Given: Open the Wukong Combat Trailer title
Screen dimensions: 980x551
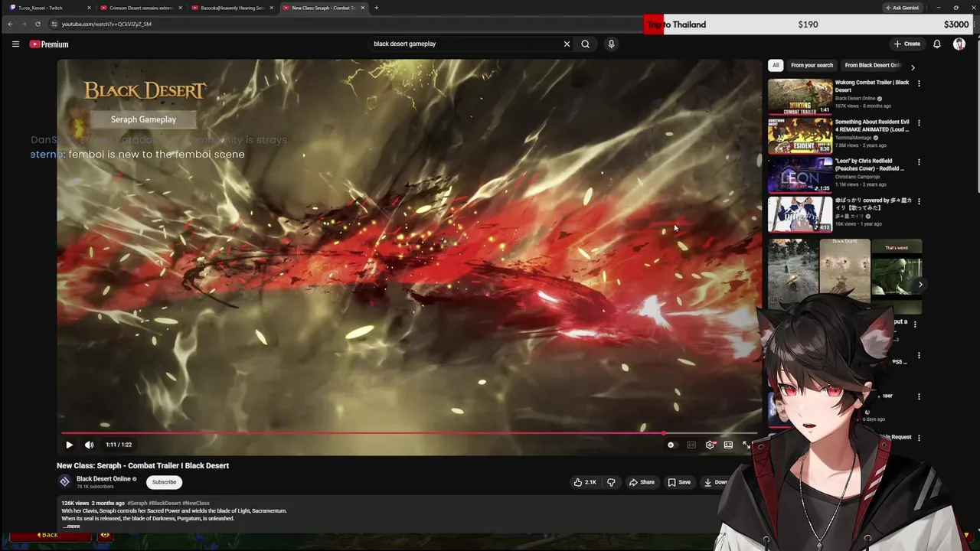Looking at the screenshot, I should click(872, 86).
